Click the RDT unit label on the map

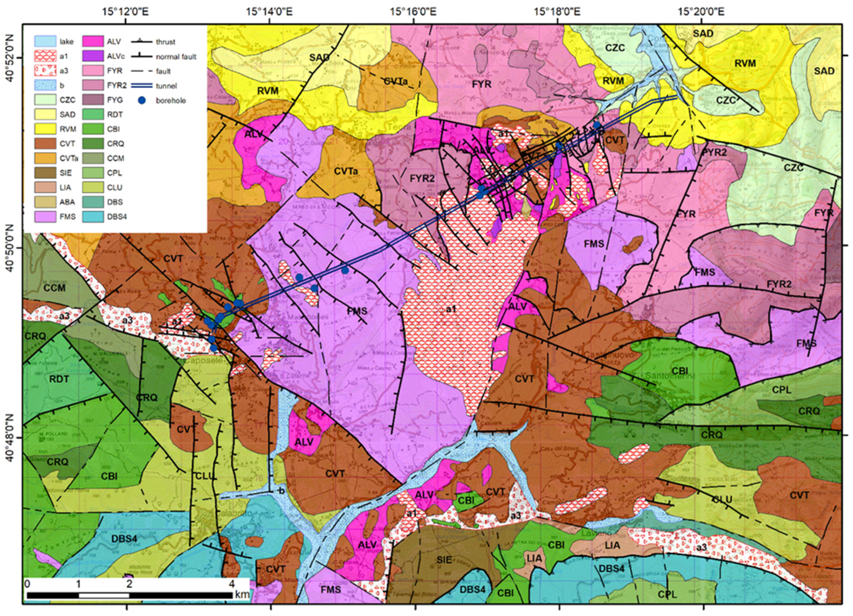(59, 379)
